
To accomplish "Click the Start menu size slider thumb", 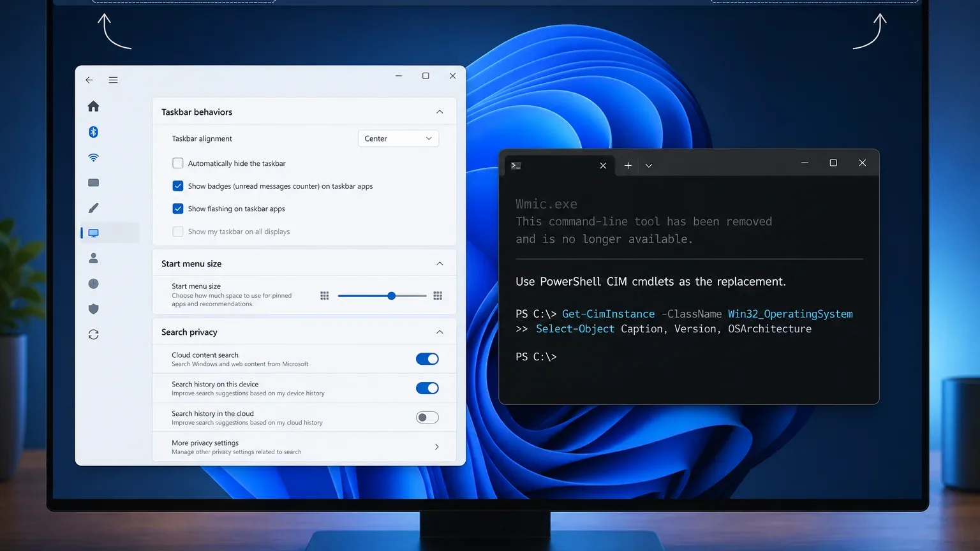I will click(391, 296).
